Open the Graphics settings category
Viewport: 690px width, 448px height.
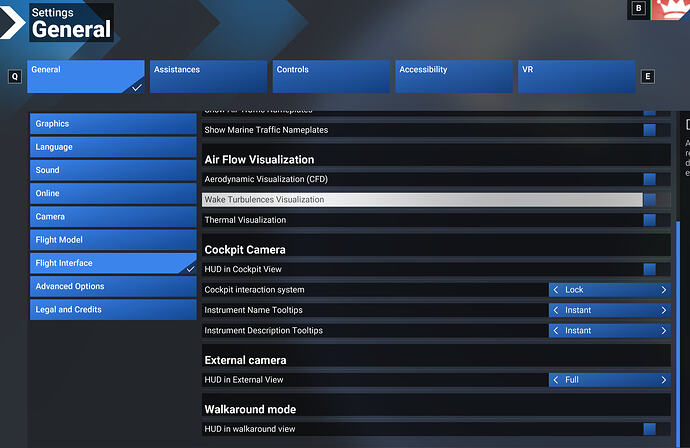coord(113,124)
